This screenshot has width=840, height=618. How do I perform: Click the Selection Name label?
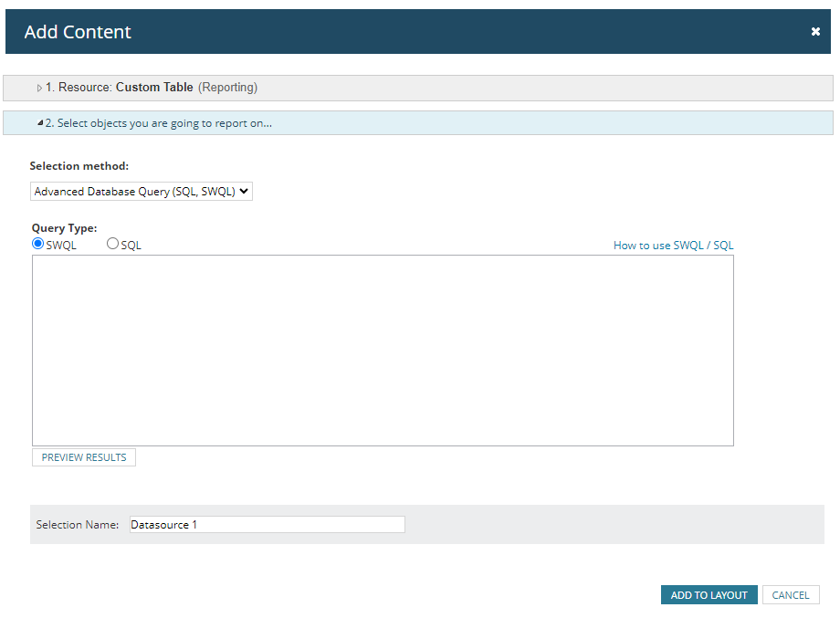[x=77, y=525]
